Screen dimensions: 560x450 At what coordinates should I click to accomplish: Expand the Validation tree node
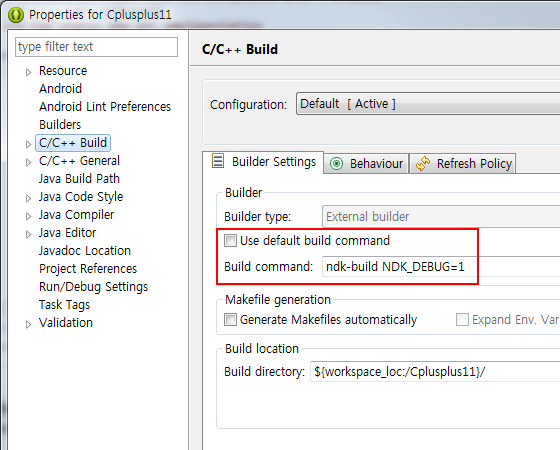click(29, 324)
